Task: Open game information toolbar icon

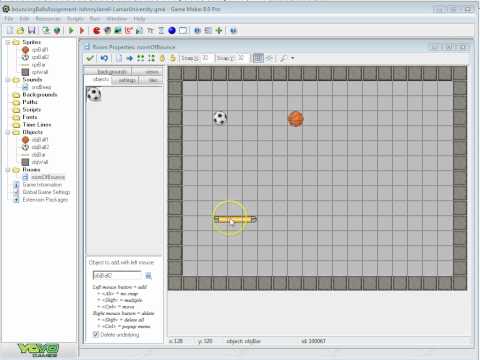Action: tap(197, 30)
